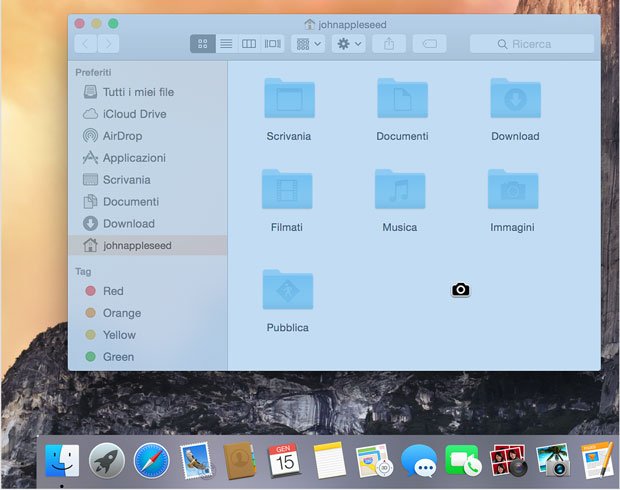Select the Scrivania folder icon
The image size is (620, 490).
pyautogui.click(x=289, y=98)
